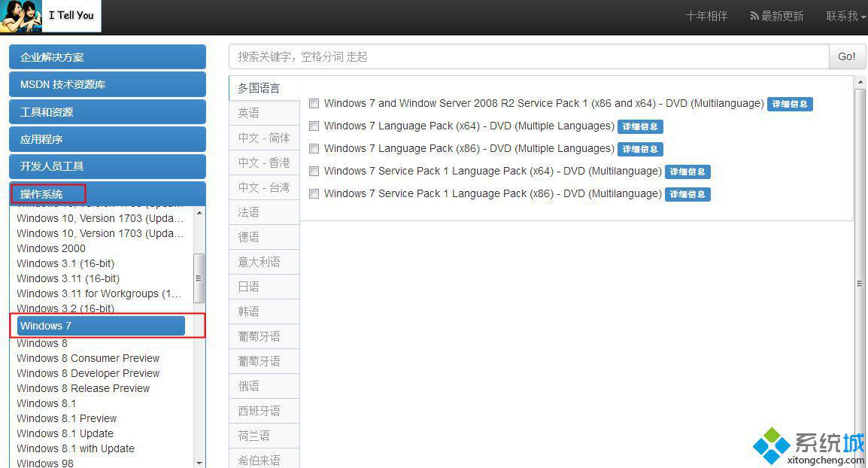Open the 联系我 dropdown menu
The image size is (868, 468).
click(x=845, y=16)
